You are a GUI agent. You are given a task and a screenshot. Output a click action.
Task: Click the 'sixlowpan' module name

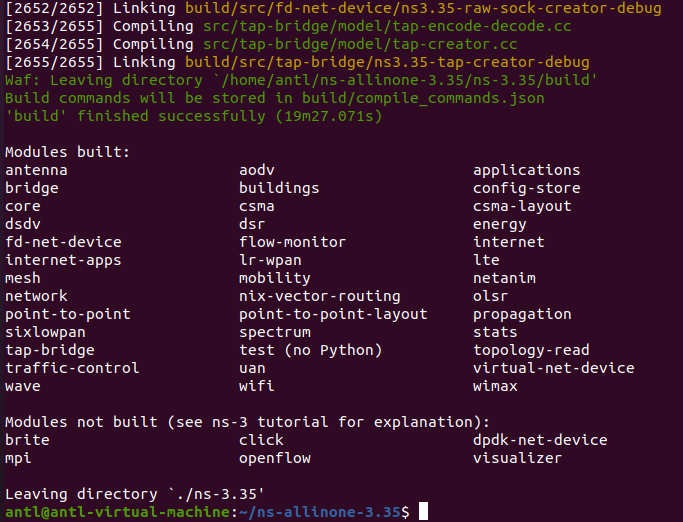[45, 332]
